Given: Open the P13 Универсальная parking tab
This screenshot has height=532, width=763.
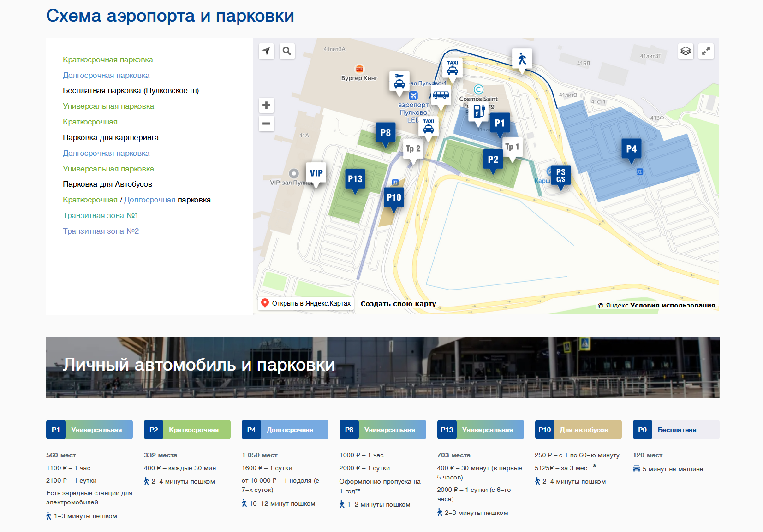Looking at the screenshot, I should [x=481, y=430].
